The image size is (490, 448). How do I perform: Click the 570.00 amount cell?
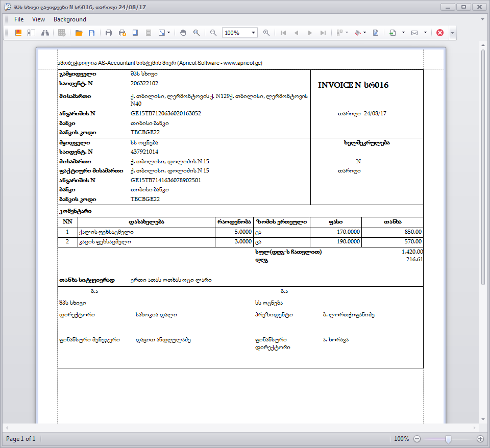392,241
